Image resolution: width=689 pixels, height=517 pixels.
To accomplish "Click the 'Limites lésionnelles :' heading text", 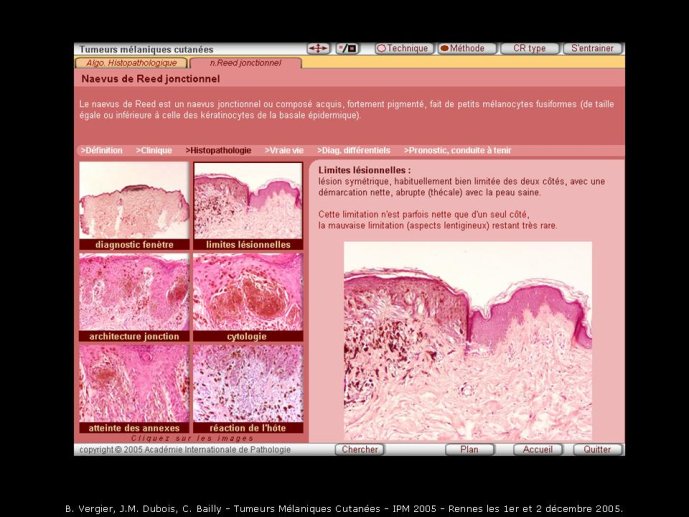I will click(x=364, y=170).
